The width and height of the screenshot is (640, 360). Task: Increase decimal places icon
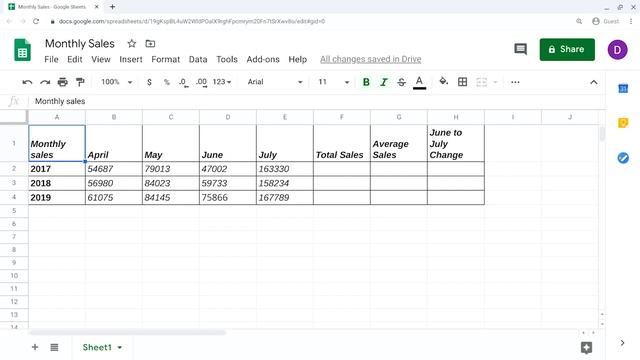[x=201, y=82]
